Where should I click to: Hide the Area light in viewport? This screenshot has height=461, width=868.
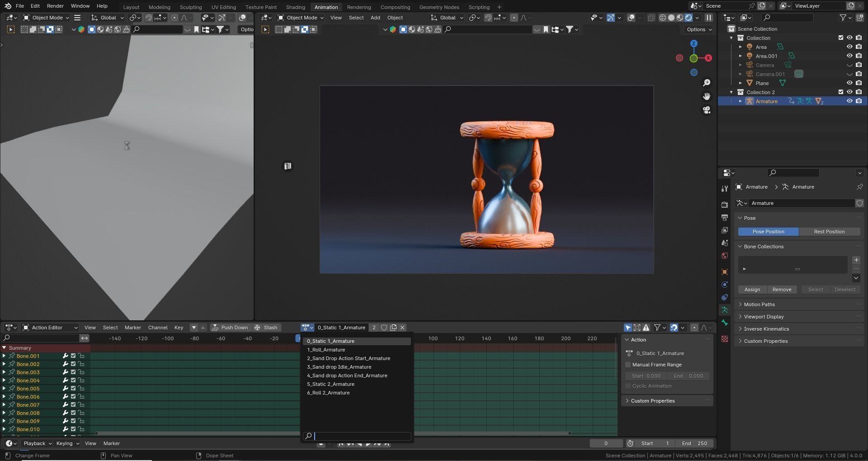click(849, 47)
